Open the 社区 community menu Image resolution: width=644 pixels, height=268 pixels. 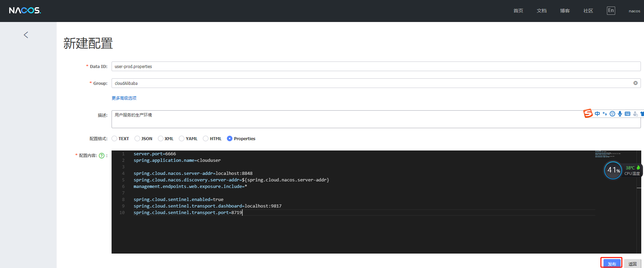pyautogui.click(x=588, y=11)
